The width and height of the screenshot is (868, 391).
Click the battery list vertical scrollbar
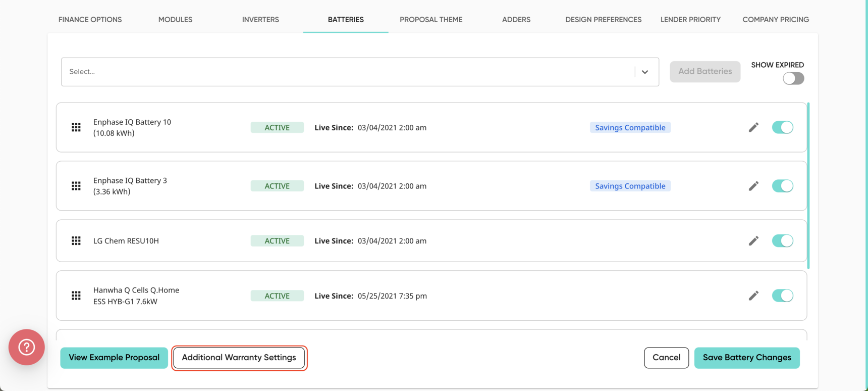pyautogui.click(x=808, y=185)
